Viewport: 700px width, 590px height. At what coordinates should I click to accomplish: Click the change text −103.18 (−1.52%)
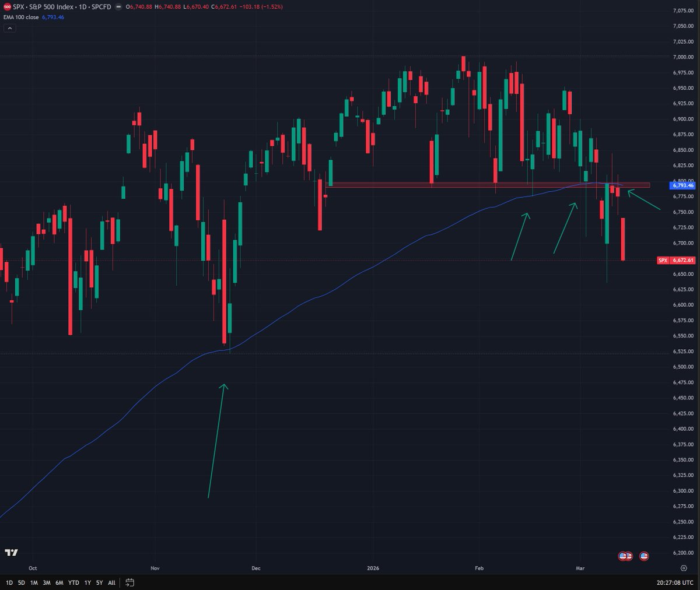pos(261,7)
